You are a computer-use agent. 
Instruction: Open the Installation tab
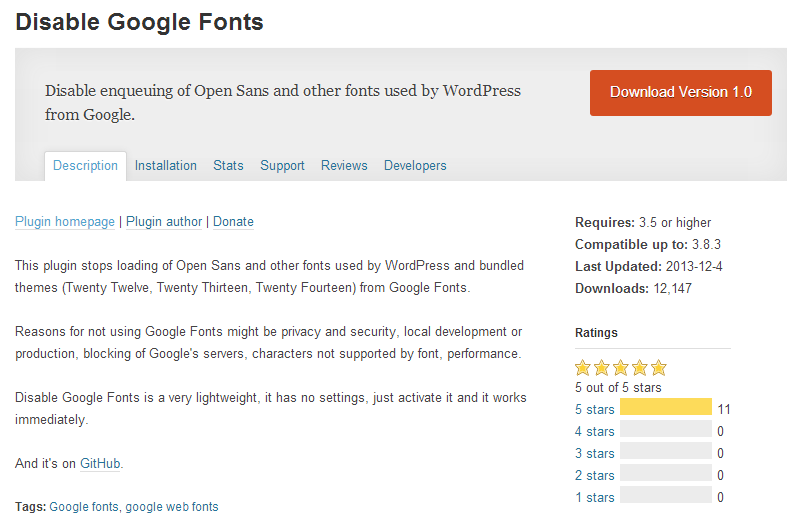166,166
